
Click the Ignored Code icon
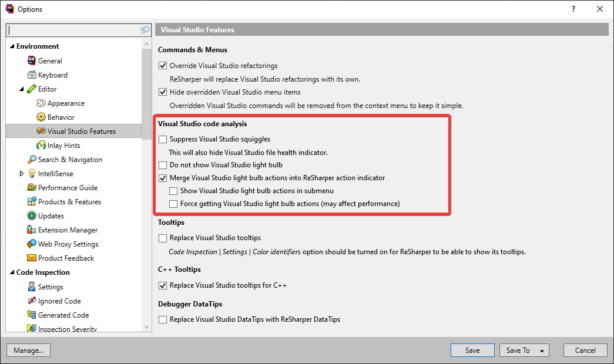32,301
